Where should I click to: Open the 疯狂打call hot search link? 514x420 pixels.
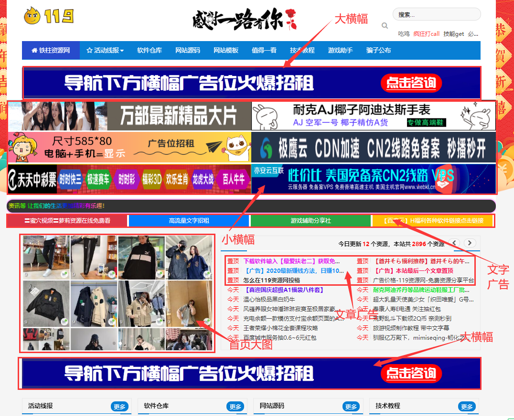pyautogui.click(x=426, y=34)
